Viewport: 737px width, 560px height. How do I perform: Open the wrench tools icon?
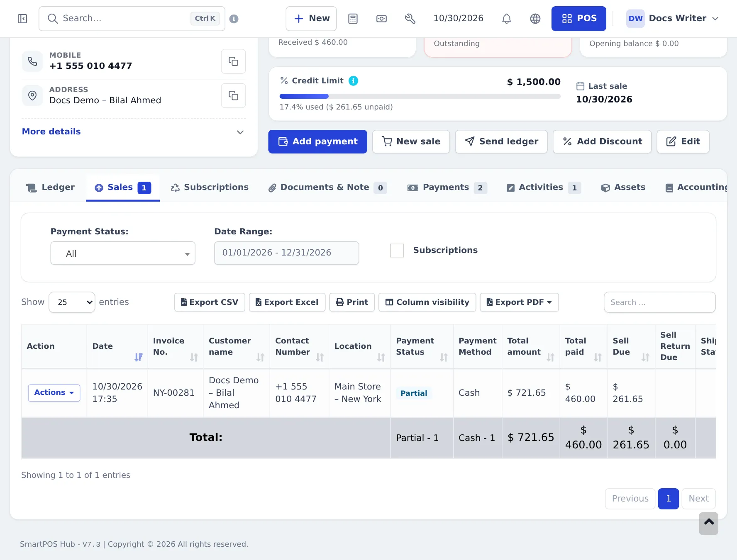coord(410,19)
